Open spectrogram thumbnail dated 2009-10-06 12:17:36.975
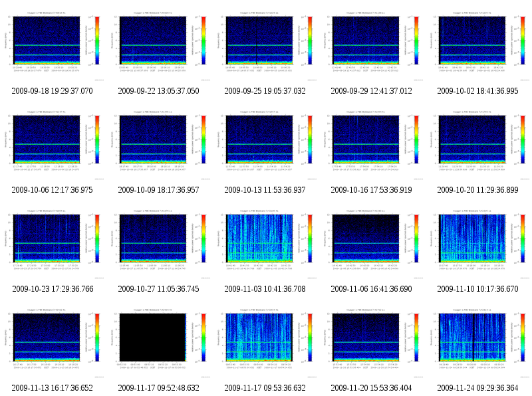 pyautogui.click(x=53, y=145)
